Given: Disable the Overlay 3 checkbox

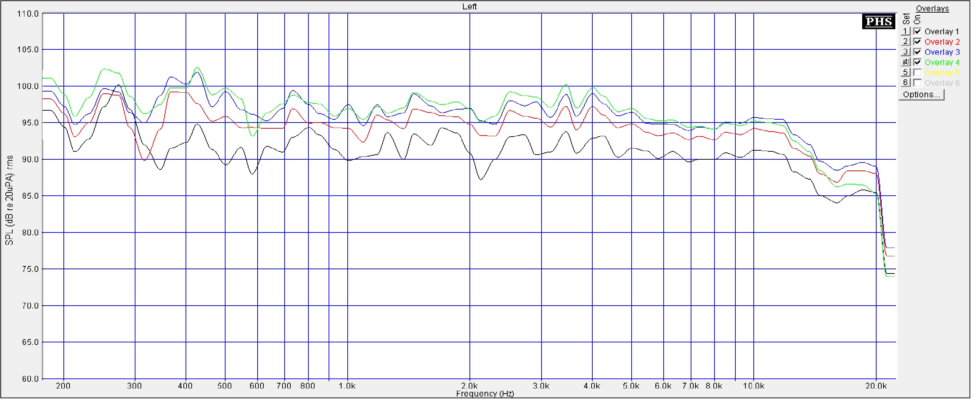Looking at the screenshot, I should pyautogui.click(x=917, y=52).
